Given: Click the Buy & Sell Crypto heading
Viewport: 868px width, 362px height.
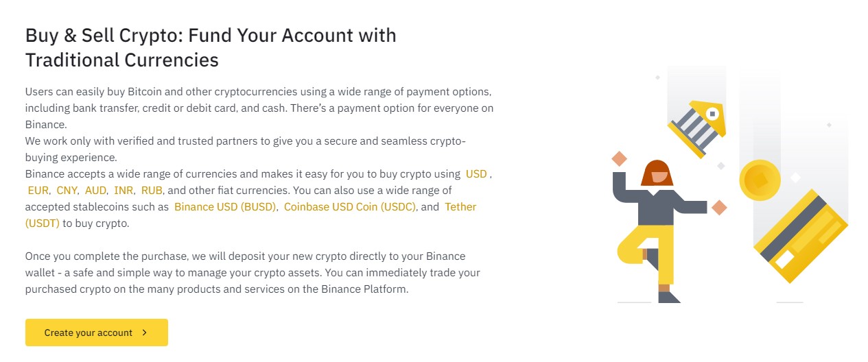Looking at the screenshot, I should 211,47.
